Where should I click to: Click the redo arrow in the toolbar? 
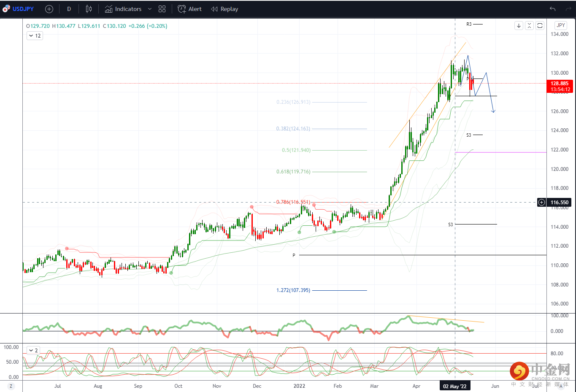[568, 9]
